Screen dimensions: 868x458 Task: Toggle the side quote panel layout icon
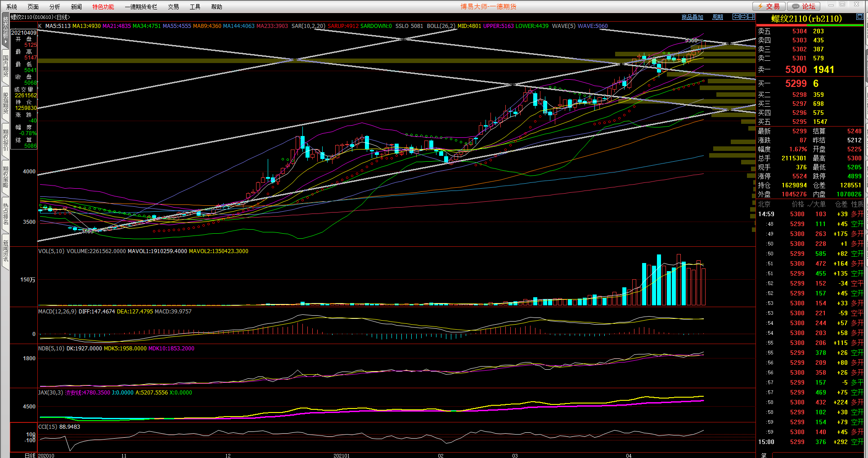tap(751, 17)
